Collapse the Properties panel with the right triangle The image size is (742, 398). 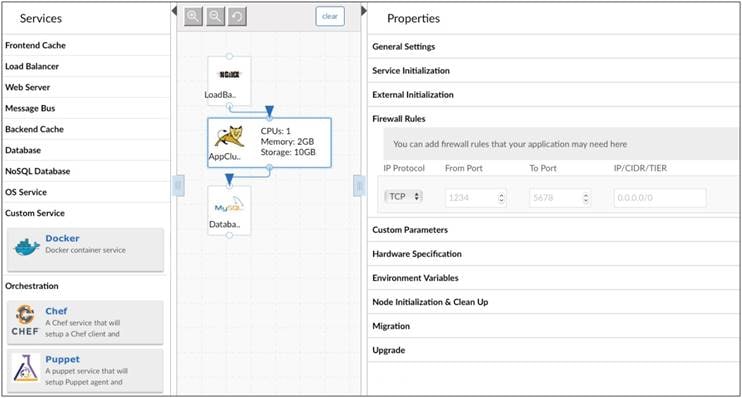[363, 10]
